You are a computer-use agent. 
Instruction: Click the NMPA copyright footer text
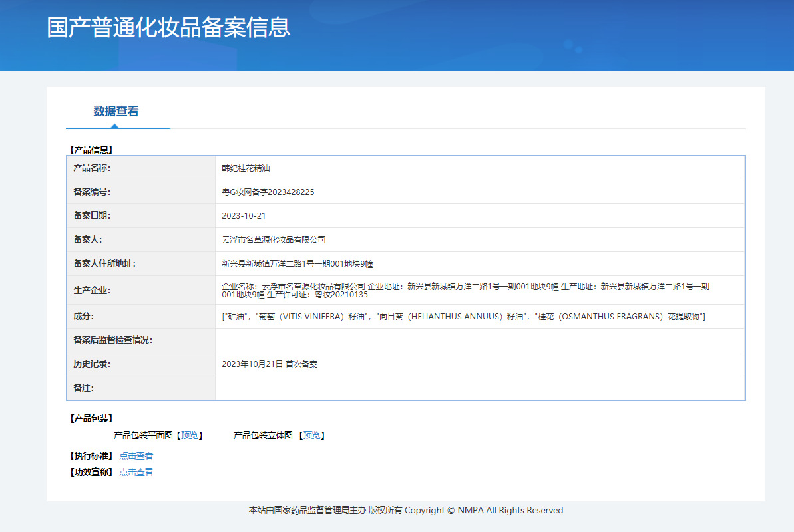pos(406,511)
